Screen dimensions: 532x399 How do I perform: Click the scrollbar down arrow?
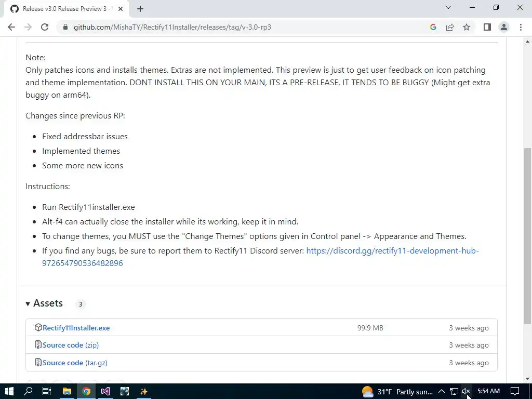(x=527, y=379)
